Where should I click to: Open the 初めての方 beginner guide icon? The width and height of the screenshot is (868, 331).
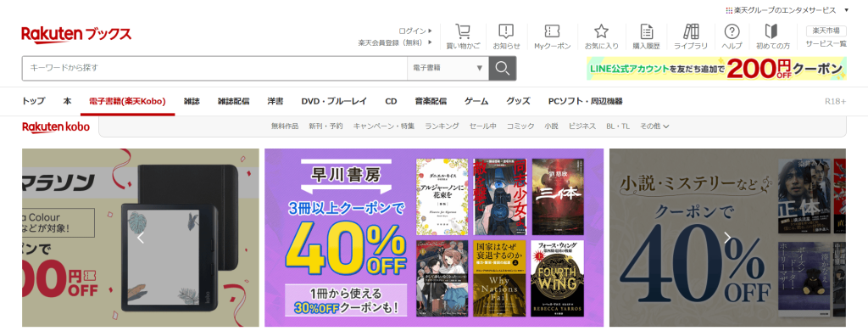tap(773, 31)
